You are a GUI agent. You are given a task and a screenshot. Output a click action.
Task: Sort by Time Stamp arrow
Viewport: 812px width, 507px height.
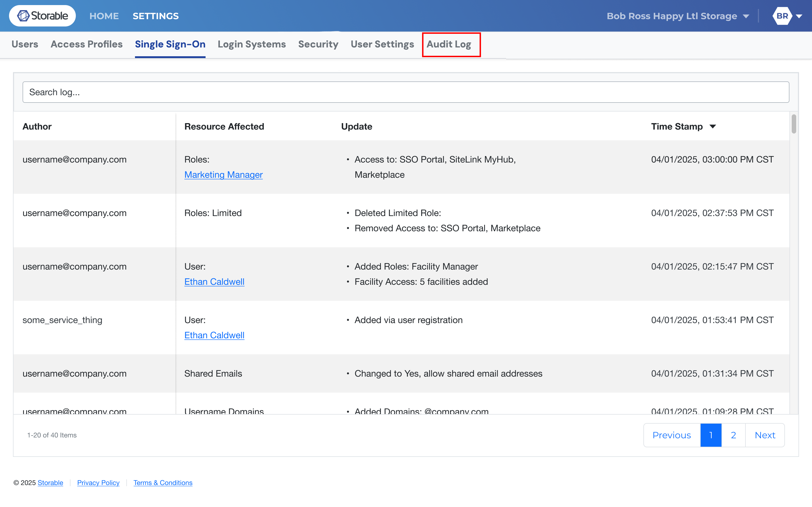point(713,126)
